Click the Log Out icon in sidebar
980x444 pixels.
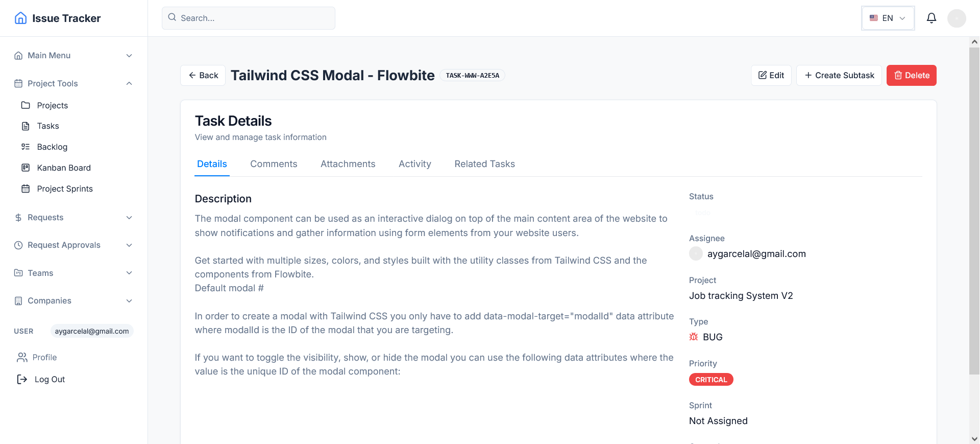(x=21, y=379)
